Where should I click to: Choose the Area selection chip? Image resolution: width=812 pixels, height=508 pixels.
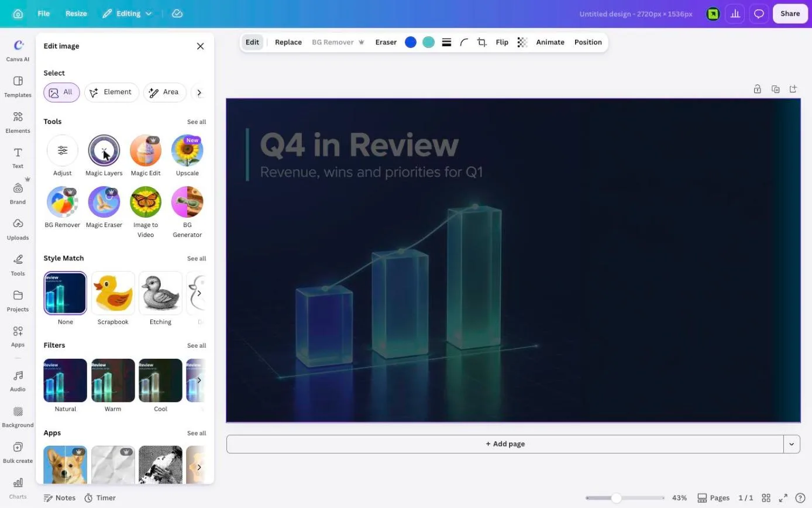coord(164,92)
